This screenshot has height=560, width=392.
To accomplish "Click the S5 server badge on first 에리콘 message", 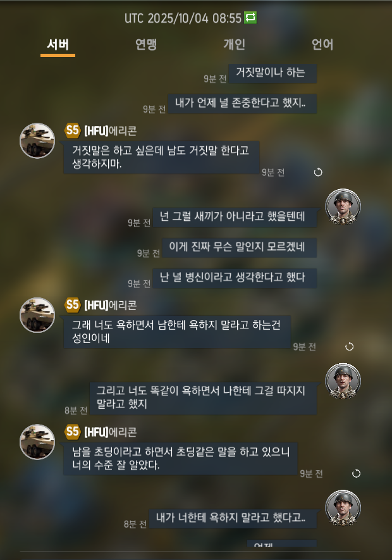I will coord(73,130).
